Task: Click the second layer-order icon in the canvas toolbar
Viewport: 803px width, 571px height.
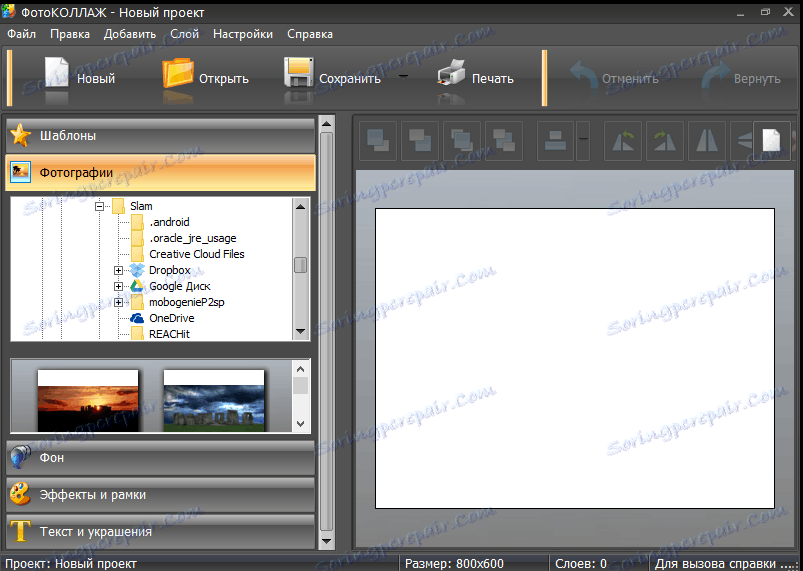Action: [x=420, y=141]
